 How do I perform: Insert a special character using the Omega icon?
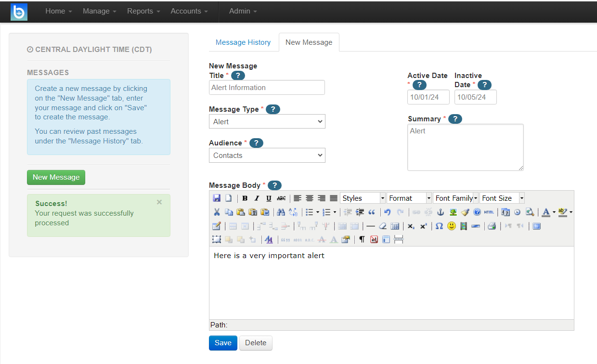click(439, 226)
